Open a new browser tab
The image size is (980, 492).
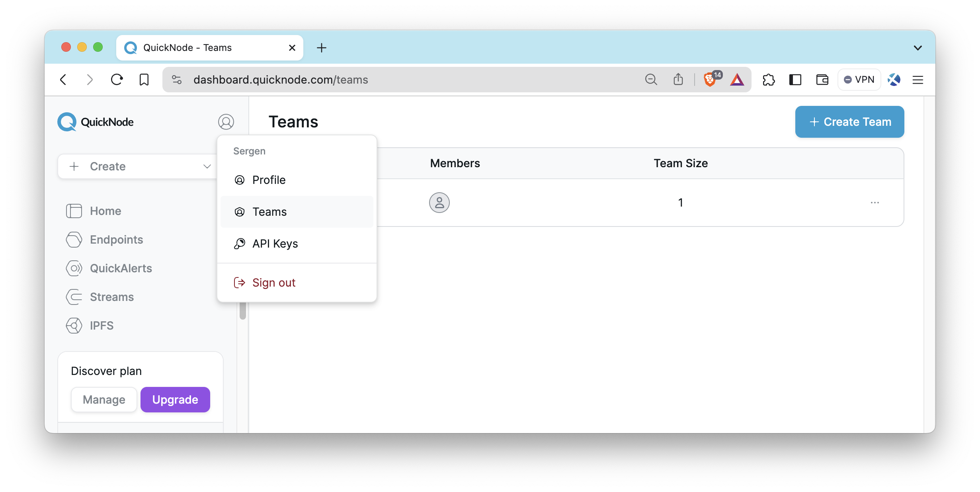click(322, 48)
